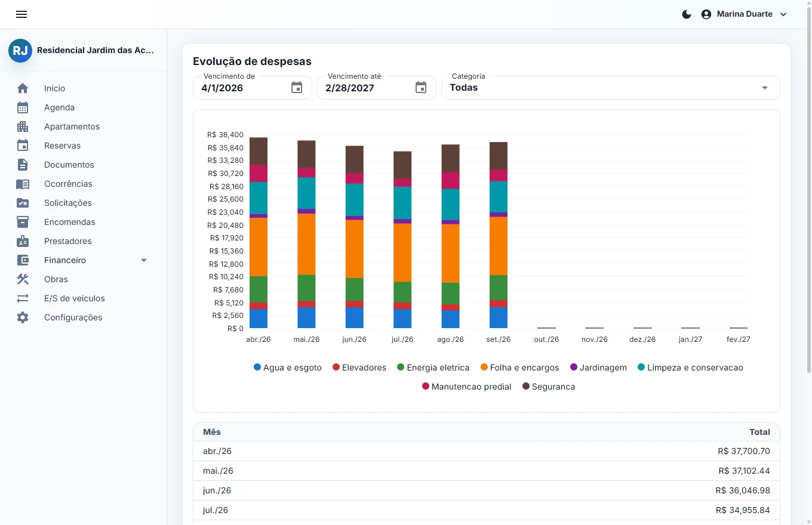This screenshot has height=525, width=812.
Task: Toggle Agua e esgoto legend series
Action: click(x=288, y=367)
